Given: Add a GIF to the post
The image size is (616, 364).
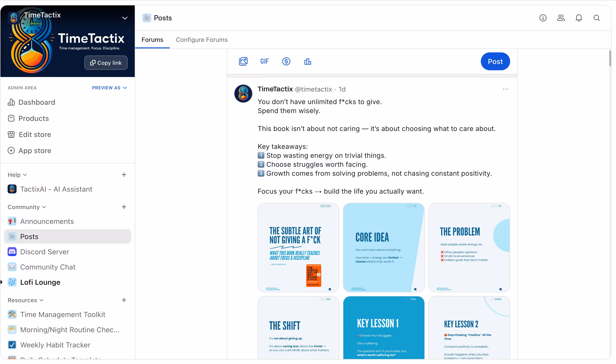Looking at the screenshot, I should (x=265, y=61).
